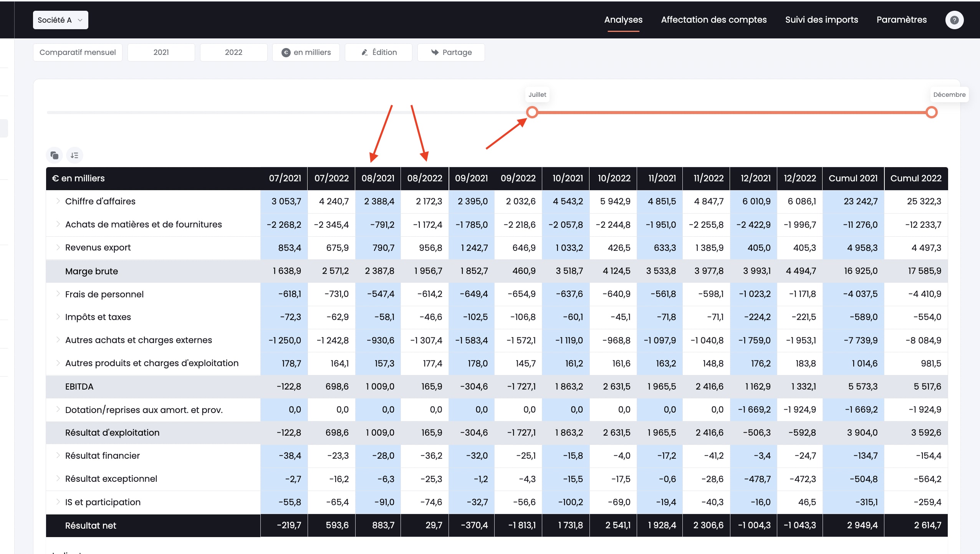Click Revenus export value 1 385,9
Viewport: 980px width, 554px height.
[710, 248]
